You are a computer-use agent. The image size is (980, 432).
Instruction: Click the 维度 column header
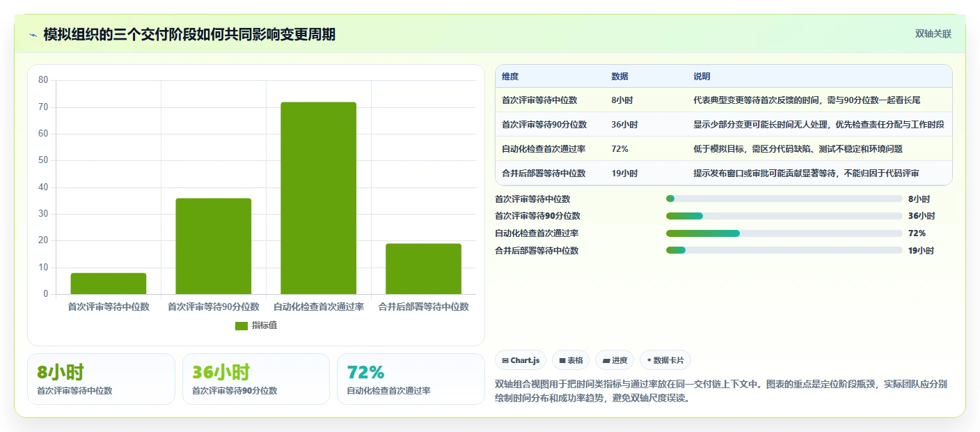(x=510, y=77)
